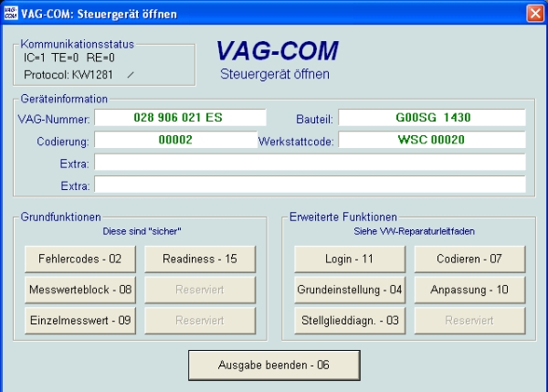The height and width of the screenshot is (392, 548).
Task: Click Ausgabe beenden - 06 button
Action: coord(274,366)
